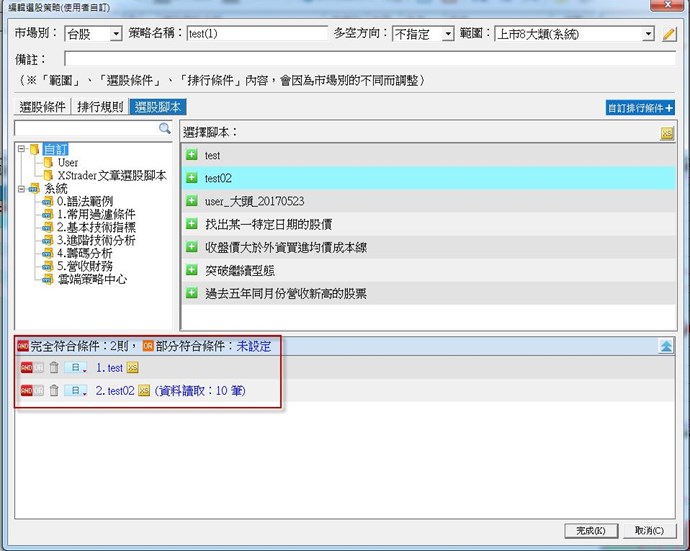The width and height of the screenshot is (690, 551).
Task: Delete condition 1. test with trash icon
Action: [x=54, y=367]
